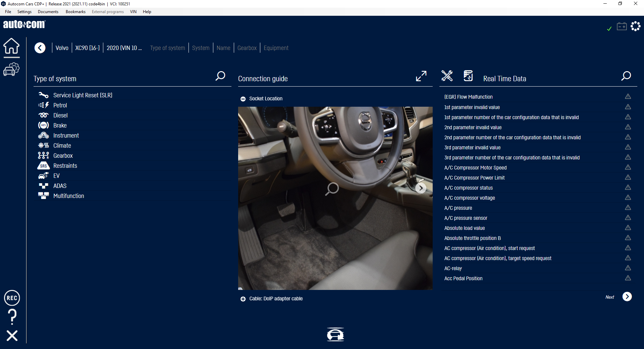The height and width of the screenshot is (349, 644).
Task: Open the vehicle diagnostics car icon
Action: click(11, 69)
